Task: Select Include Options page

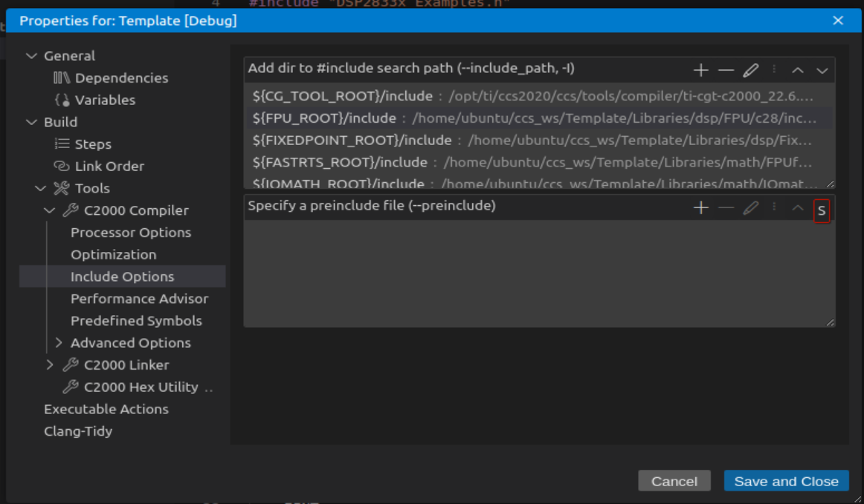Action: 123,277
